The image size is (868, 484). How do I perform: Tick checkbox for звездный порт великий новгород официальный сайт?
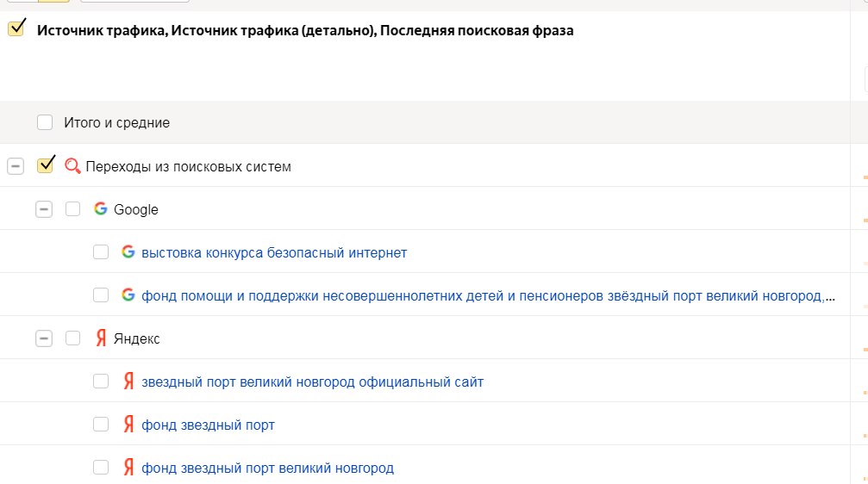coord(101,382)
